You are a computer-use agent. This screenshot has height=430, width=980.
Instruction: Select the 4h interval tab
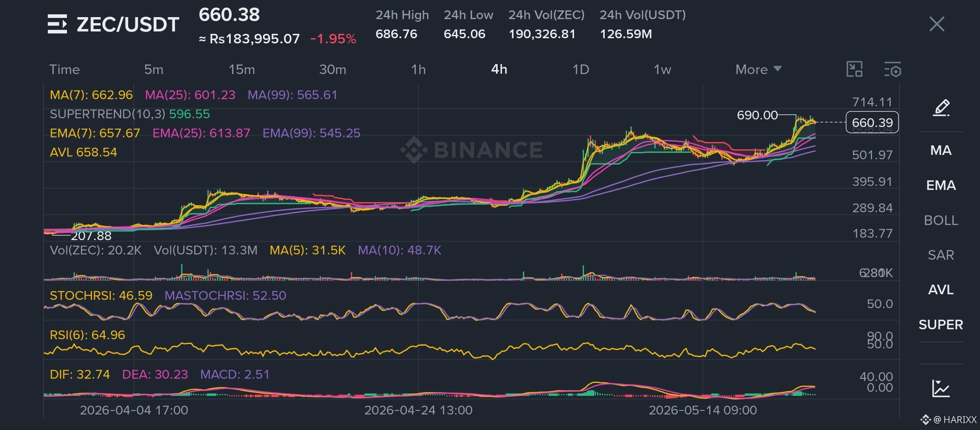[499, 69]
